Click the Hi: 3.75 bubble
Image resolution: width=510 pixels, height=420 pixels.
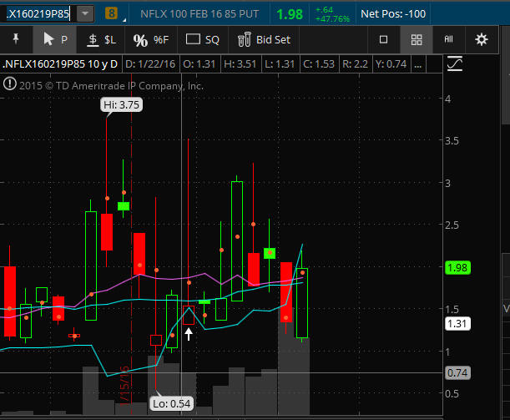click(121, 104)
